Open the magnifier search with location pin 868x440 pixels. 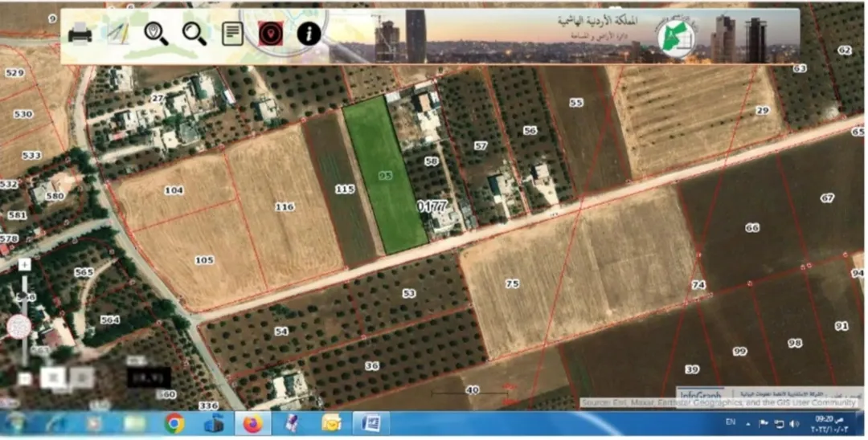point(156,34)
